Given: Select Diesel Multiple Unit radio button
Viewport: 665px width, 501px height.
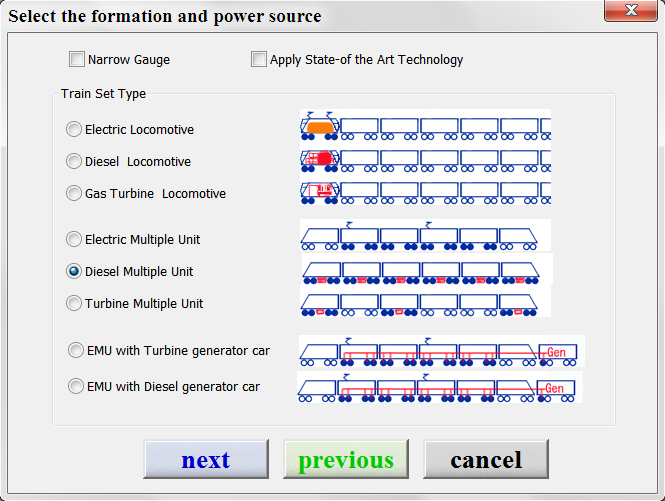Looking at the screenshot, I should point(74,271).
